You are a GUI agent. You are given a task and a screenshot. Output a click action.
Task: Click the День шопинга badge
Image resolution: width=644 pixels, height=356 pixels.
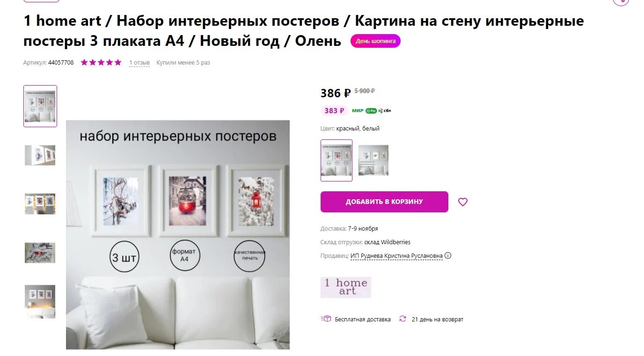pos(375,41)
